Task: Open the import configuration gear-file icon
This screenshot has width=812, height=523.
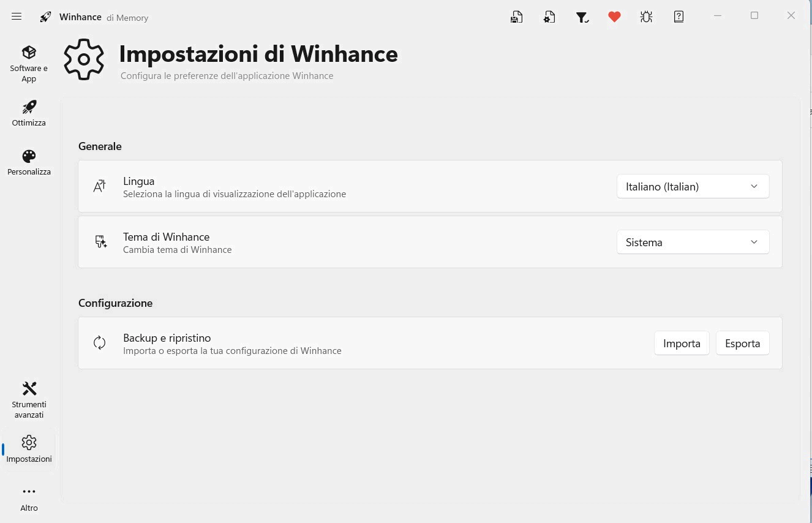Action: (549, 17)
